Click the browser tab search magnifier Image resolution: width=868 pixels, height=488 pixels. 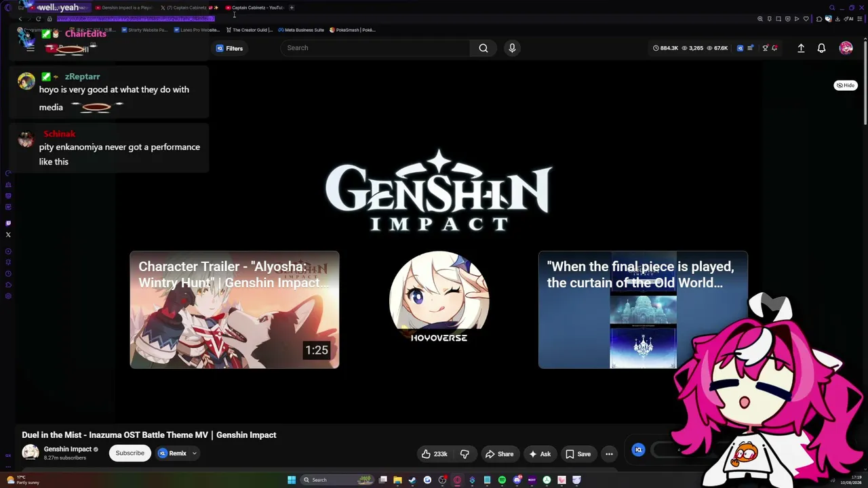pos(832,7)
